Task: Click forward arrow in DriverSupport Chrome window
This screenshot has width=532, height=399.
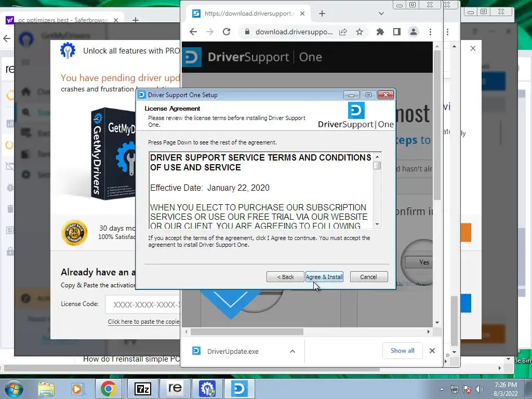Action: click(x=210, y=32)
